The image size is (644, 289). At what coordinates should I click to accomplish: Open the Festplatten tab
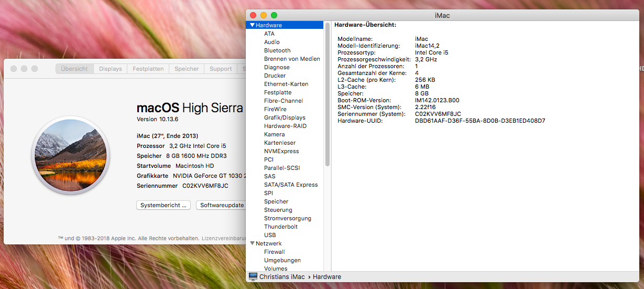click(148, 69)
